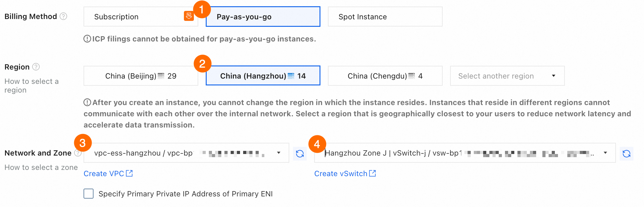Click the Region help question icon
Image resolution: width=644 pixels, height=207 pixels.
(36, 67)
